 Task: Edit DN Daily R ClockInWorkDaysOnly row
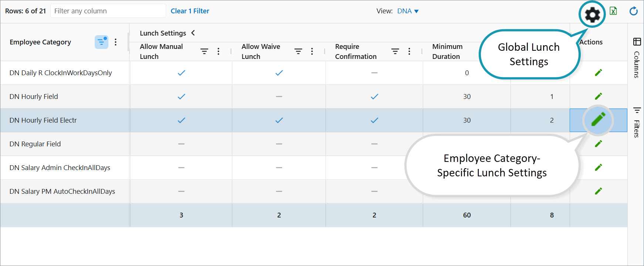click(598, 73)
